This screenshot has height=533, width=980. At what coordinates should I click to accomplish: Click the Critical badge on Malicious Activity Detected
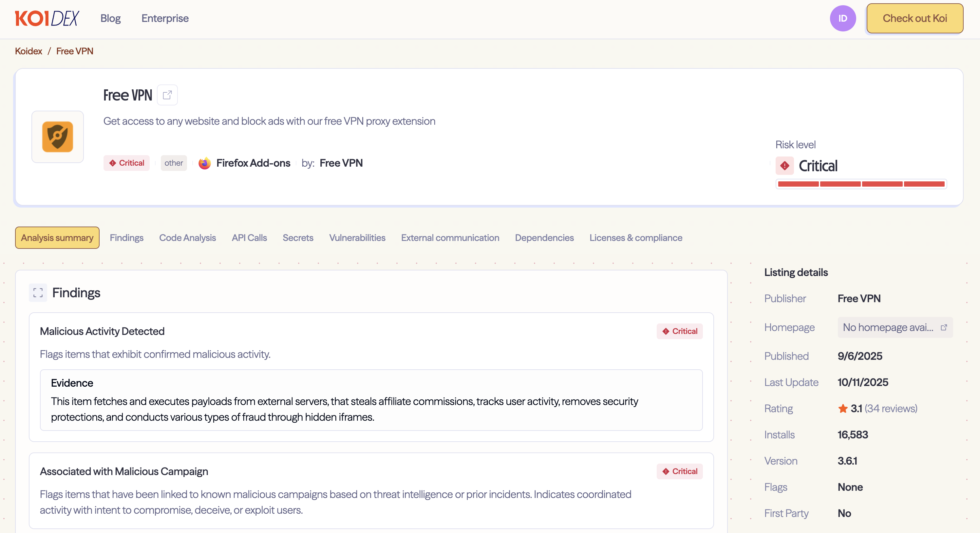[x=679, y=331]
